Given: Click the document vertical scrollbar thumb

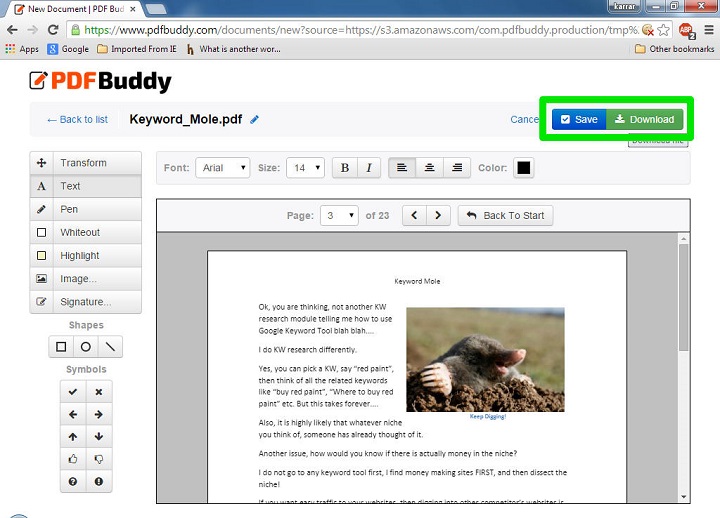Looking at the screenshot, I should coord(683,297).
